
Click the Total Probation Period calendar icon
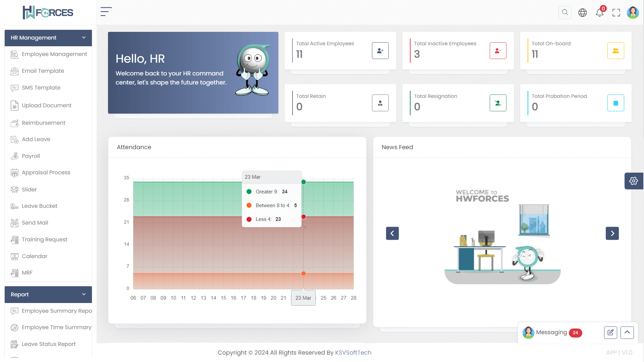coord(615,103)
